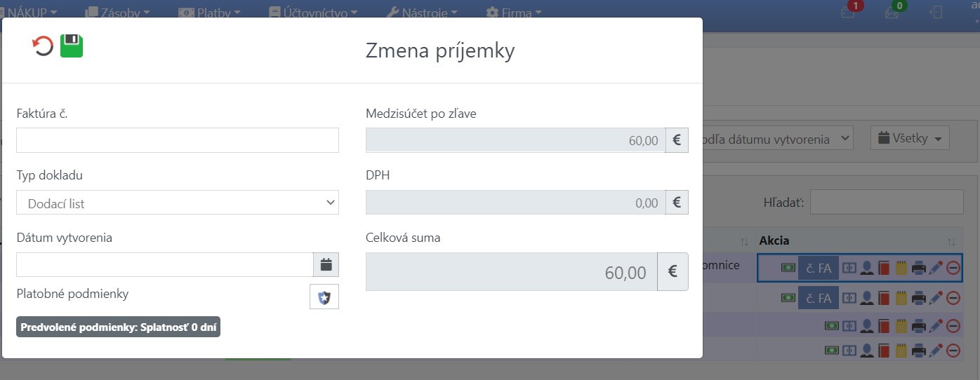Click the printer icon in the first row
Image resolution: width=980 pixels, height=380 pixels.
pyautogui.click(x=919, y=268)
